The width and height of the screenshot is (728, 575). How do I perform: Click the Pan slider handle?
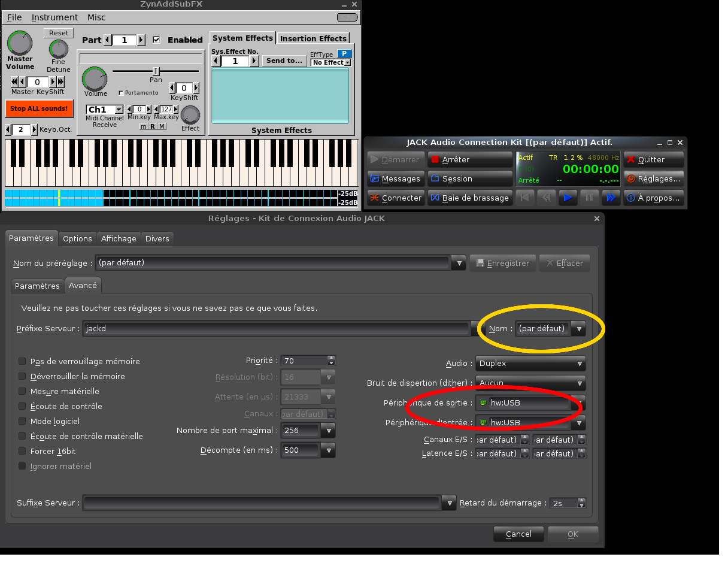[x=156, y=71]
